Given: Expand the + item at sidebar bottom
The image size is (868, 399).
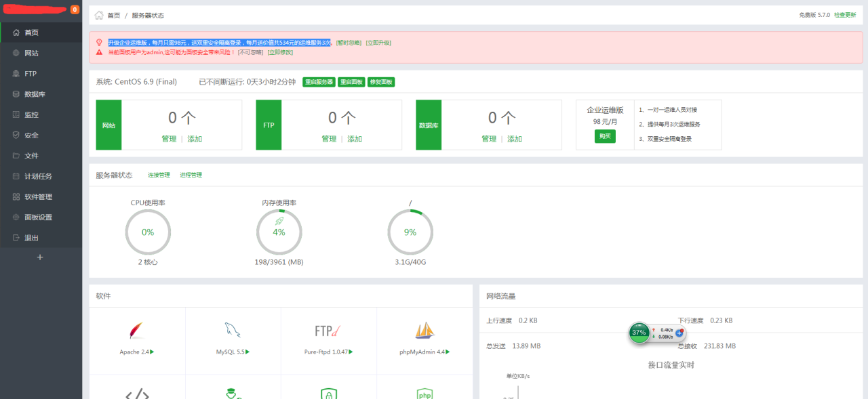Looking at the screenshot, I should (x=40, y=257).
